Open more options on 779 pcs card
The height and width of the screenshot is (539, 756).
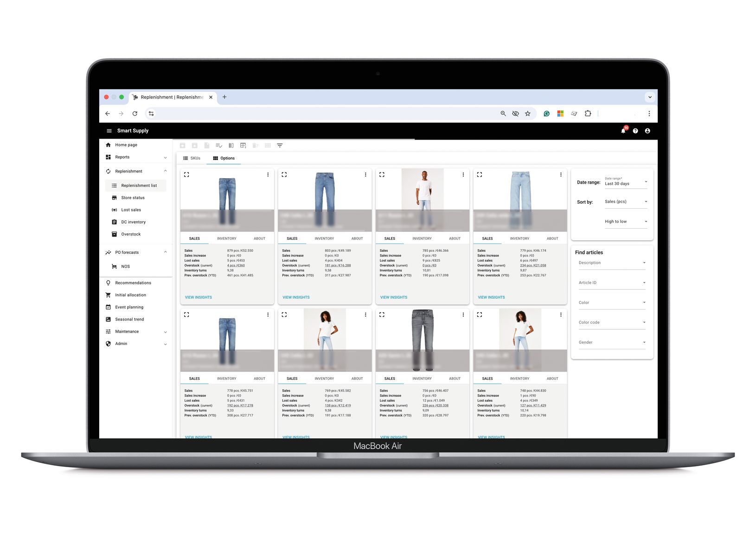coord(561,175)
